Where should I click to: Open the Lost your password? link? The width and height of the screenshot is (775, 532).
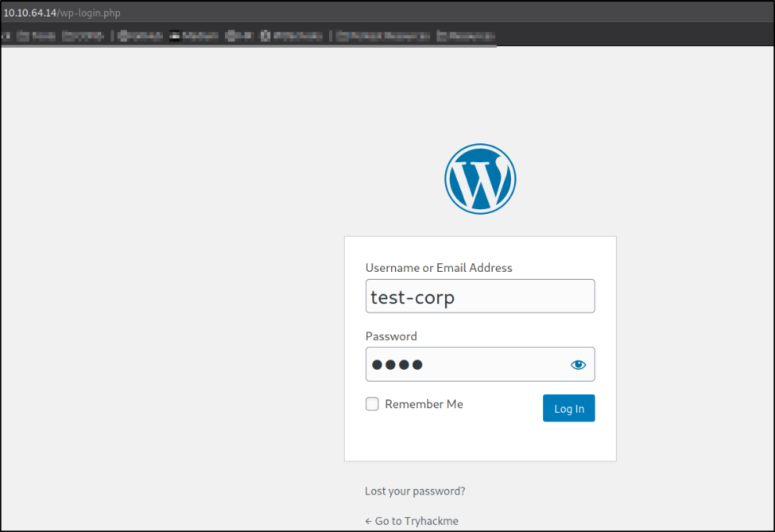tap(415, 491)
